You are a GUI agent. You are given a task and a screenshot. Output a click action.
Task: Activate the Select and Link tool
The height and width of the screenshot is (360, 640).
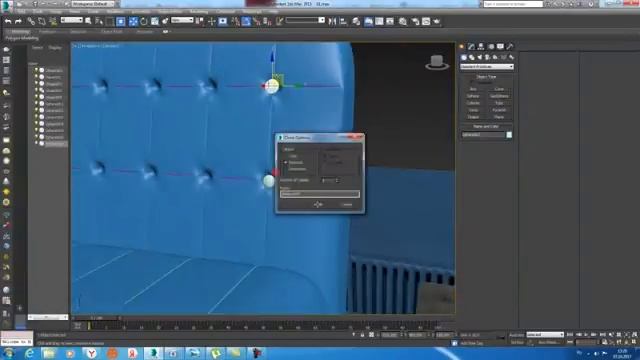click(x=31, y=21)
